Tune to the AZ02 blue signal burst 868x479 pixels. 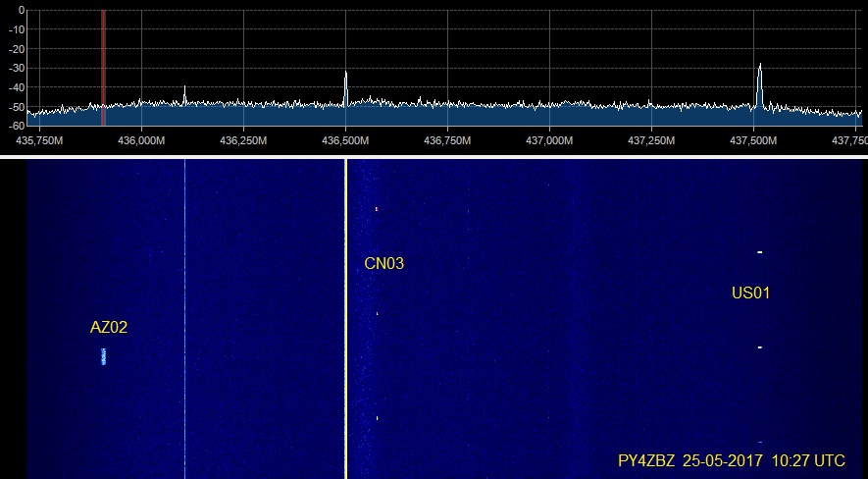[104, 356]
